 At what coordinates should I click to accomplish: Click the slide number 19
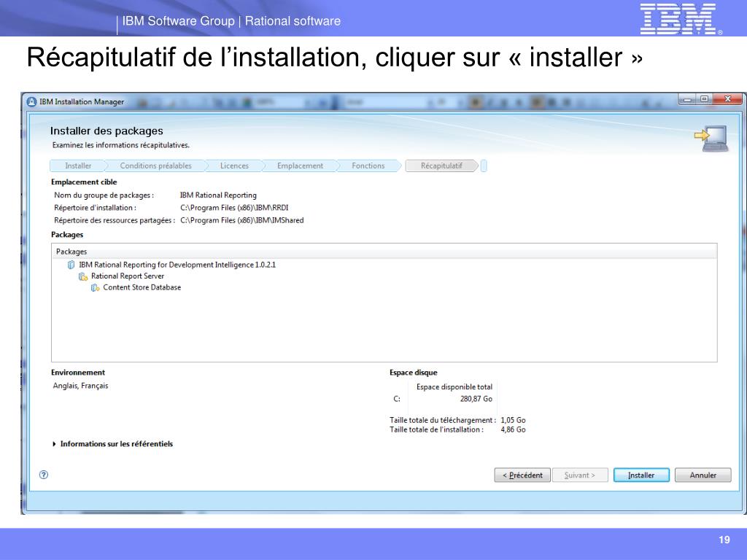pyautogui.click(x=724, y=540)
